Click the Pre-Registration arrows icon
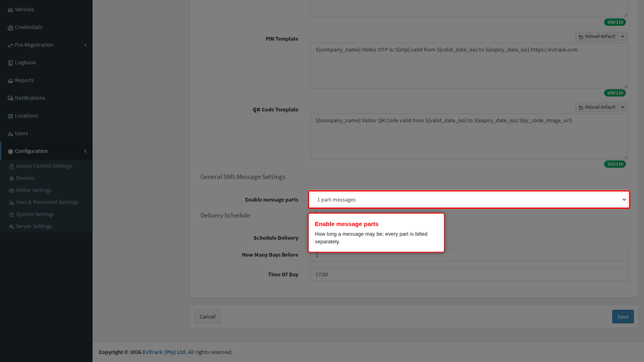 10,45
